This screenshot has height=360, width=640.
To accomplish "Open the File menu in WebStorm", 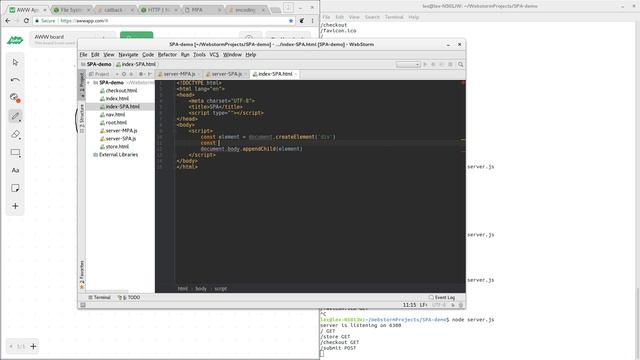I will 83,54.
